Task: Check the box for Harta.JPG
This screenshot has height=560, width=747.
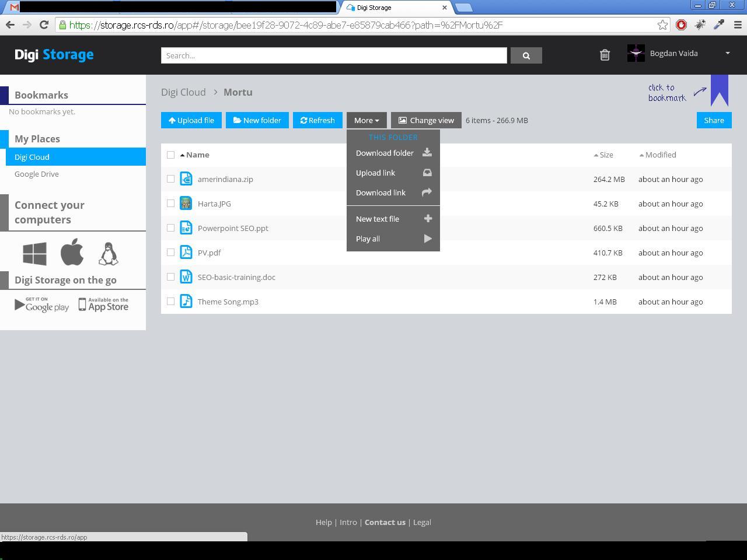Action: [x=170, y=204]
